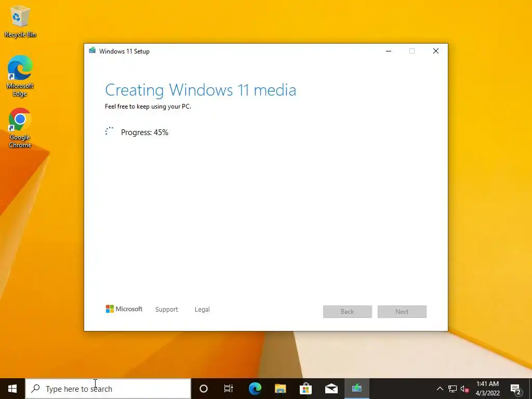
Task: Click the 'Feel free to keep using your PC' text
Action: [148, 107]
